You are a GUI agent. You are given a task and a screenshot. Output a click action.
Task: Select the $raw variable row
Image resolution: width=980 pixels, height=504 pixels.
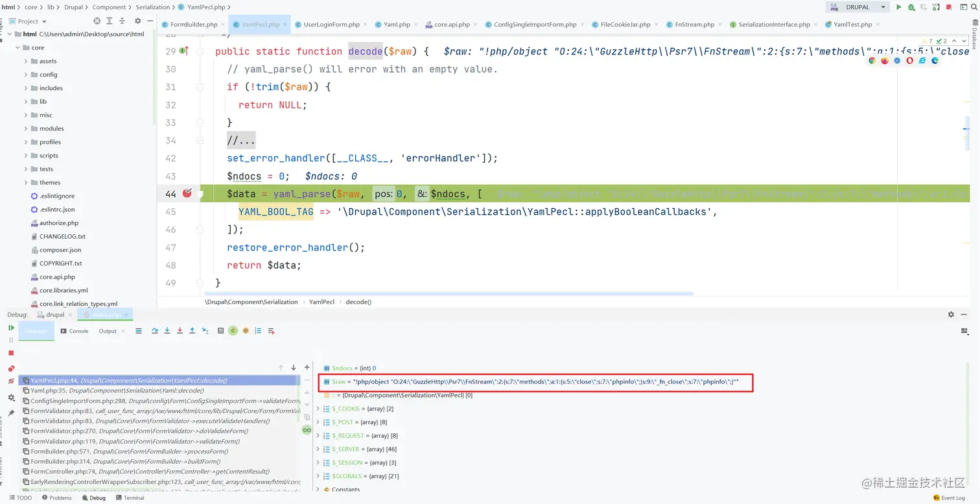point(535,382)
